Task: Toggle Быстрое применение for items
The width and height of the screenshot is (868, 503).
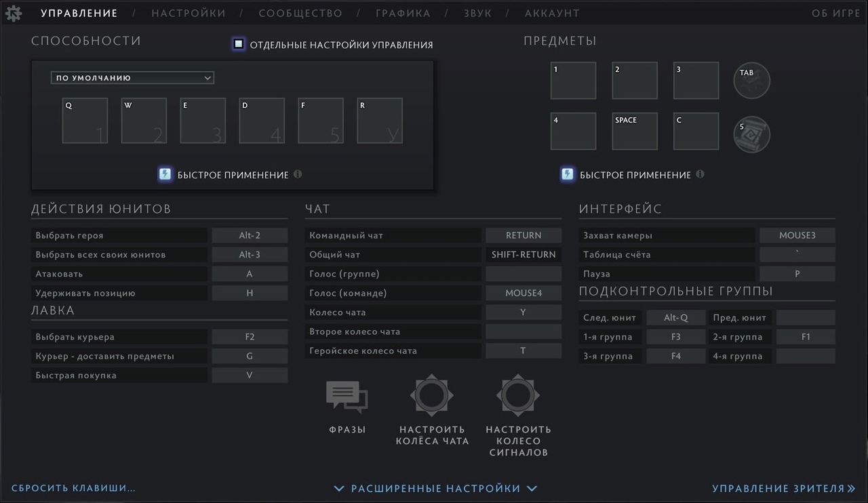Action: coord(567,174)
